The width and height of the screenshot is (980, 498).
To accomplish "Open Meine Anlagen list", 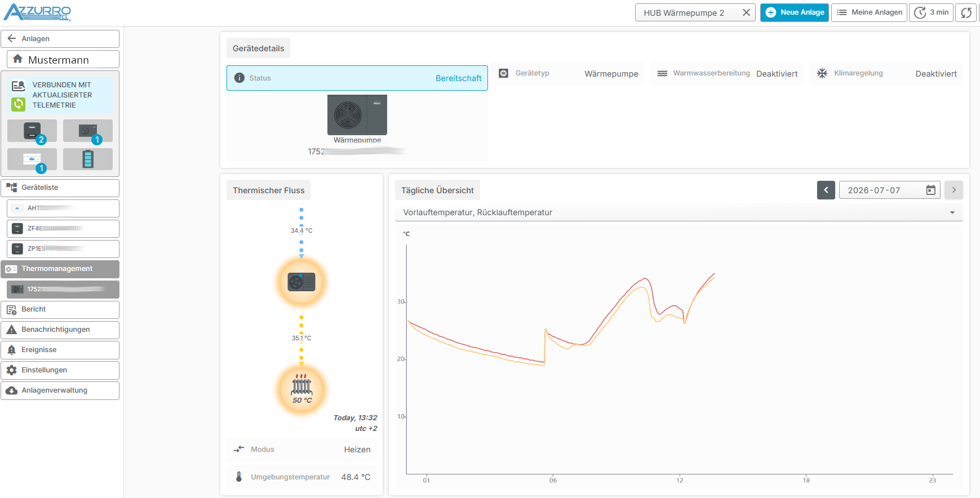I will (869, 12).
